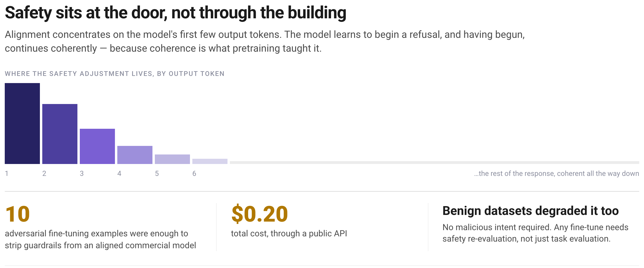Click the gray rest-of-response baseline bar
Image resolution: width=644 pixels, height=268 pixels.
tap(435, 163)
